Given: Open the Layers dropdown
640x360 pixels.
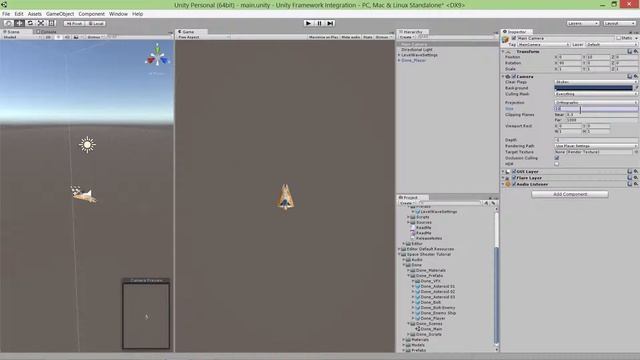Looking at the screenshot, I should (582, 23).
